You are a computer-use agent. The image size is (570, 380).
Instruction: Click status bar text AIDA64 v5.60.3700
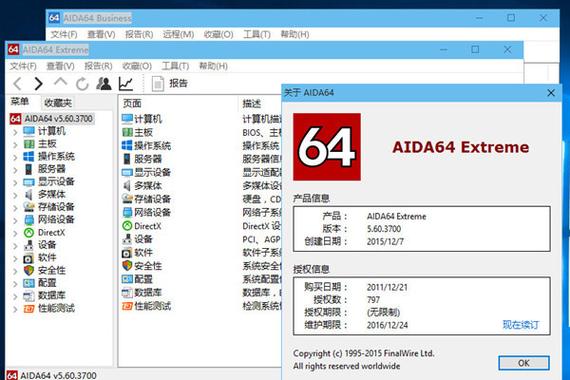tap(58, 375)
